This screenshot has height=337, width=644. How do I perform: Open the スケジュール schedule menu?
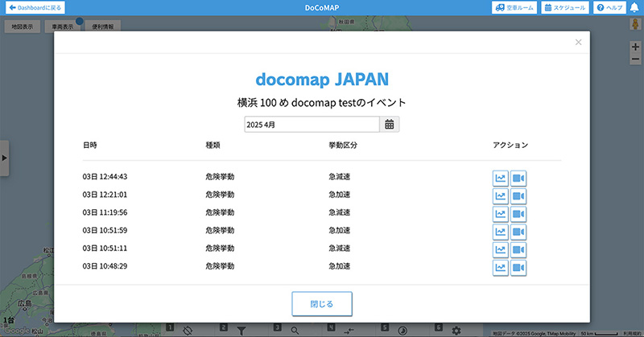pyautogui.click(x=565, y=7)
